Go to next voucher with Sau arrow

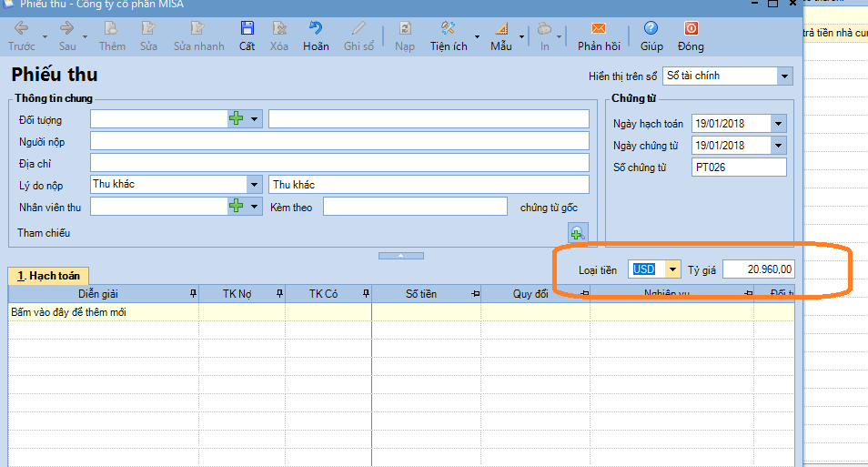[x=67, y=28]
